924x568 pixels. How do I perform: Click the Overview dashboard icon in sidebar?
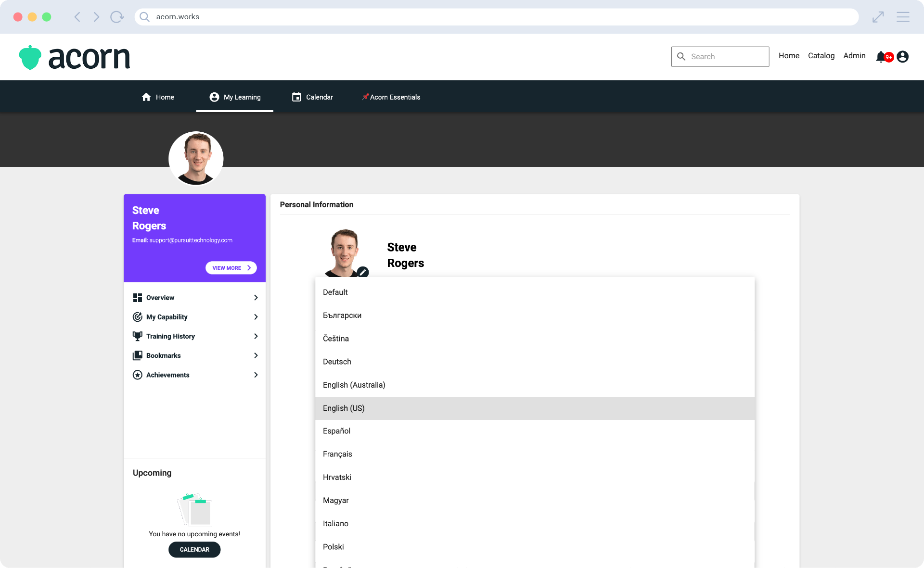(138, 298)
